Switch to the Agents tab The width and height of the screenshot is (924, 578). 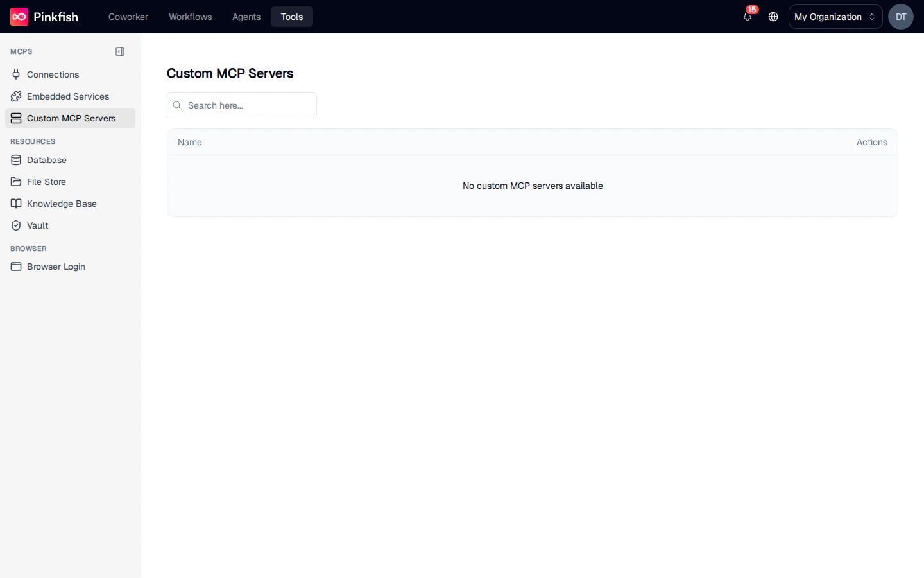246,17
